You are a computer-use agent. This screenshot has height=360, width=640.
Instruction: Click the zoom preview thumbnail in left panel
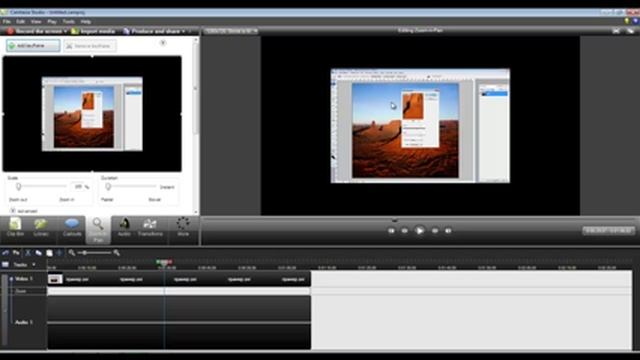coord(92,114)
